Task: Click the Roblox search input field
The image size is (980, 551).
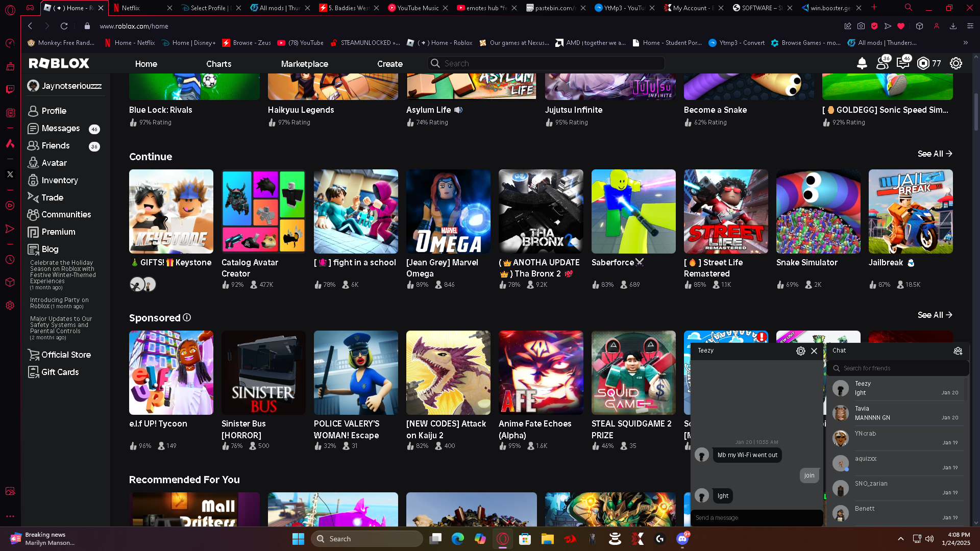Action: pos(546,63)
